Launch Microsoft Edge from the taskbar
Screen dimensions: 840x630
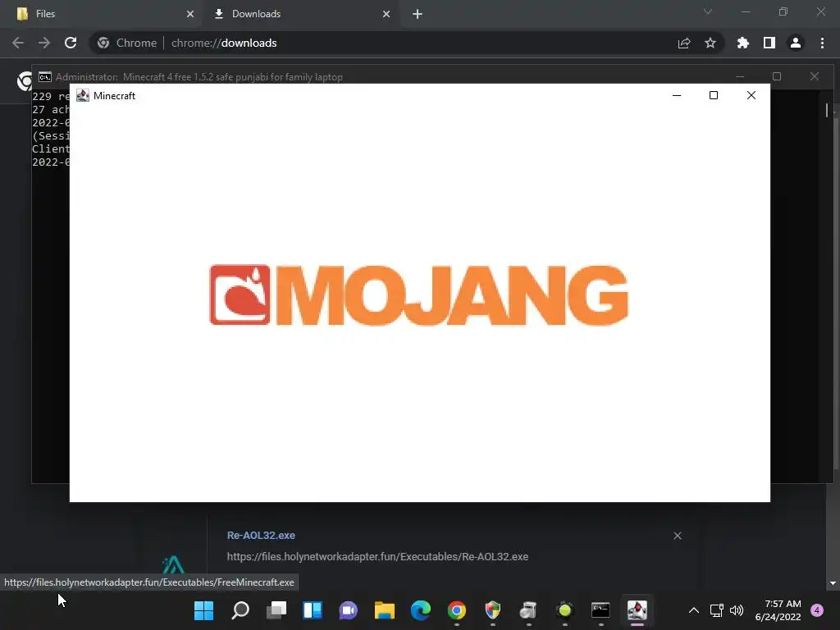tap(421, 610)
